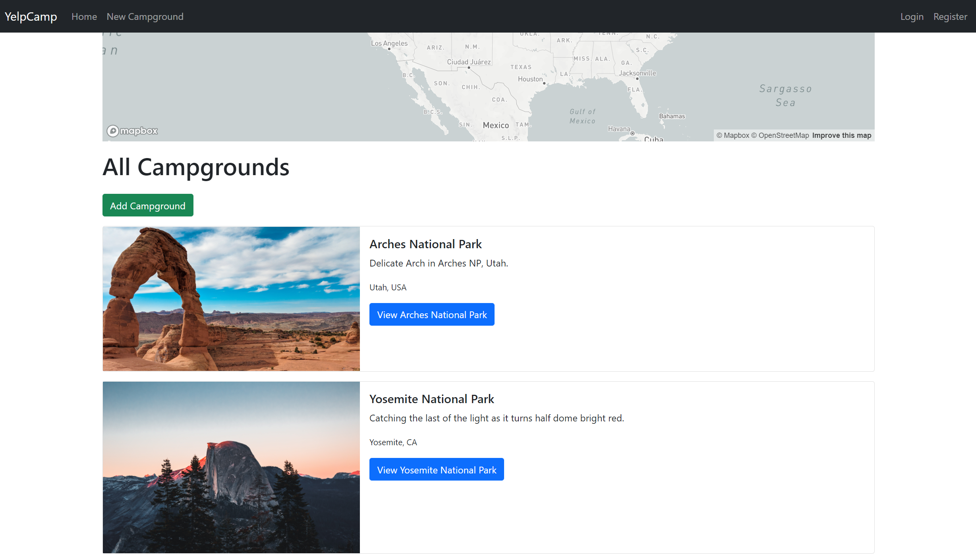
Task: Open the Register page link
Action: click(950, 17)
